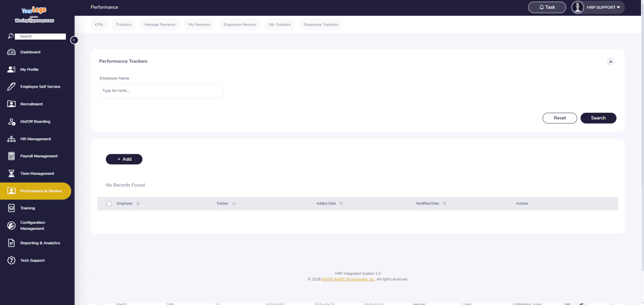Focus the sidebar Search input
644x305 pixels.
[x=40, y=36]
